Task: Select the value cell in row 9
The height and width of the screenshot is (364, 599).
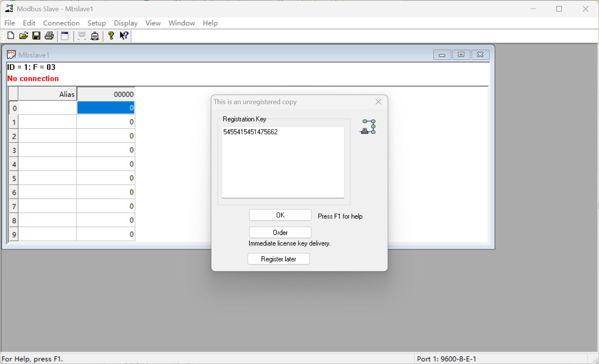Action: coord(106,234)
